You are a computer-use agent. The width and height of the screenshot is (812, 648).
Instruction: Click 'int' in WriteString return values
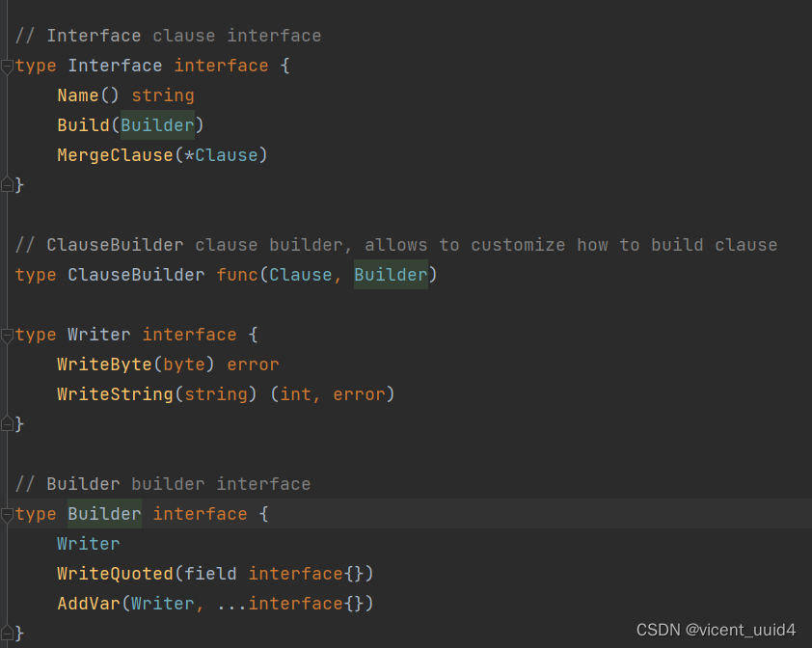(295, 394)
